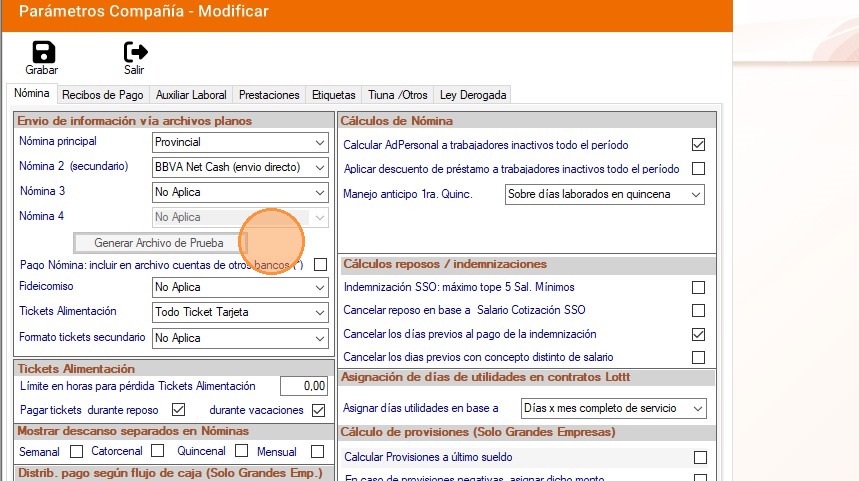Enable Calcular Provisiones a último sueldo
Image resolution: width=859 pixels, height=481 pixels.
click(700, 457)
